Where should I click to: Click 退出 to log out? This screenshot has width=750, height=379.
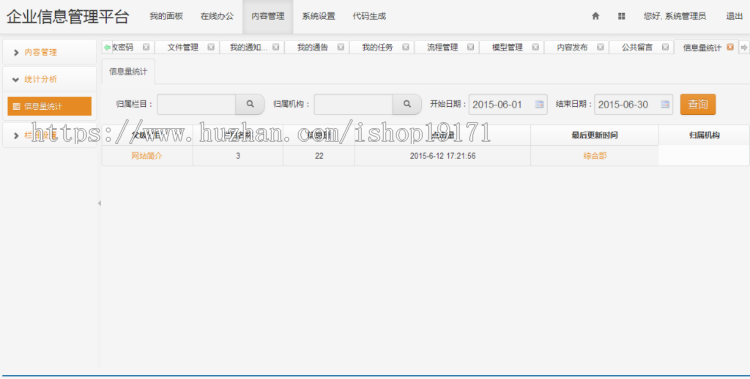(734, 16)
